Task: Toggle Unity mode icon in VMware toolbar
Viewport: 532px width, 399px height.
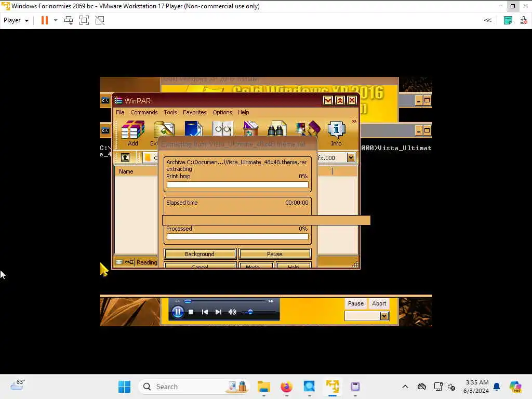Action: coord(100,20)
